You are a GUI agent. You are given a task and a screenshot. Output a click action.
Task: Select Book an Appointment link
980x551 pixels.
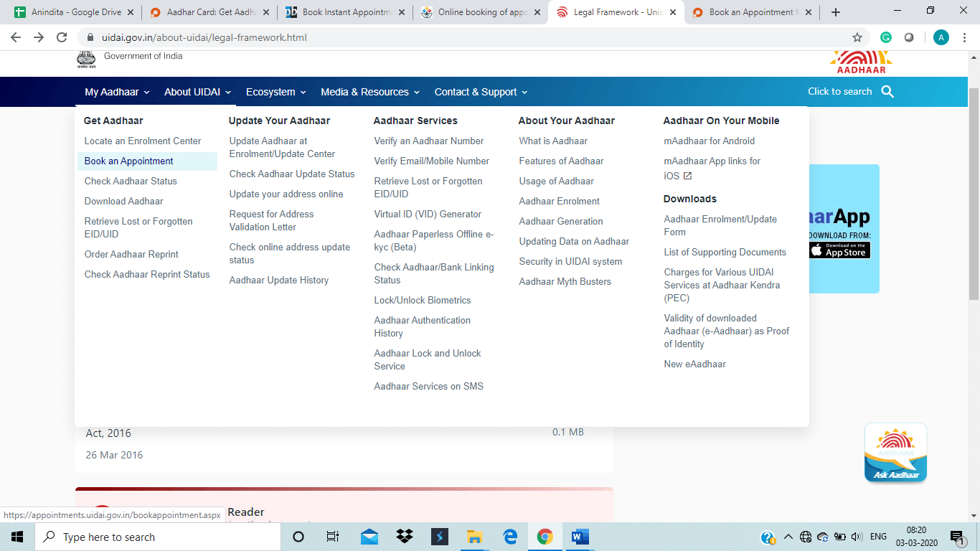(129, 161)
